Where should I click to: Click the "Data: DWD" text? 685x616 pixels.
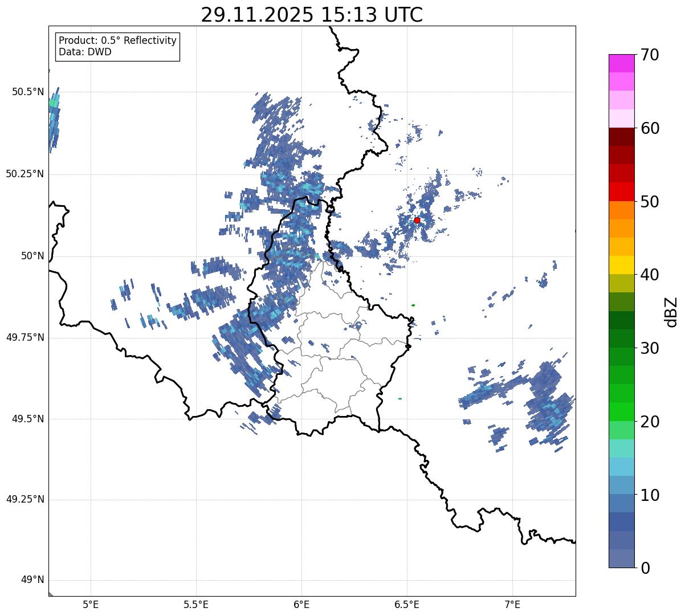[85, 52]
